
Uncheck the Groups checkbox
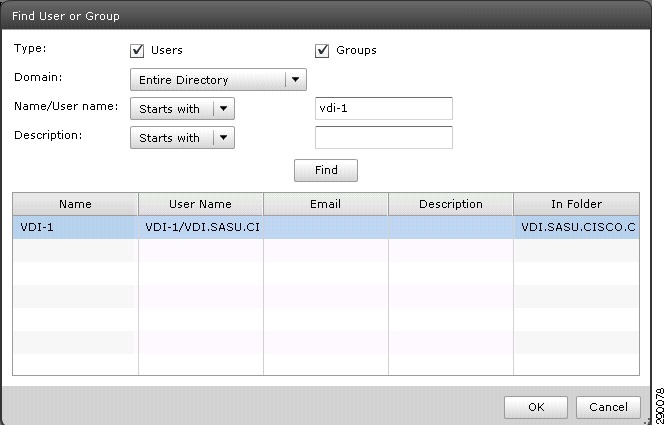coord(322,50)
